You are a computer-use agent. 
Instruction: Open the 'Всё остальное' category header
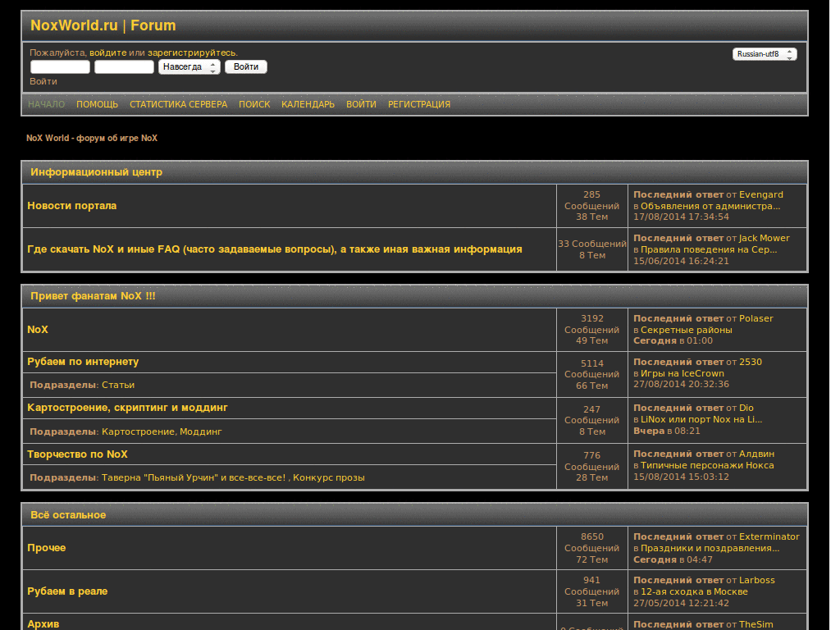pos(68,515)
